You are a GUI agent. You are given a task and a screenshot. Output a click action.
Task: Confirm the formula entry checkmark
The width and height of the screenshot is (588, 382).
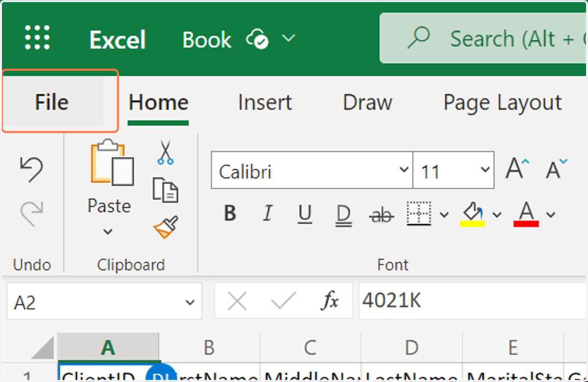pos(284,301)
